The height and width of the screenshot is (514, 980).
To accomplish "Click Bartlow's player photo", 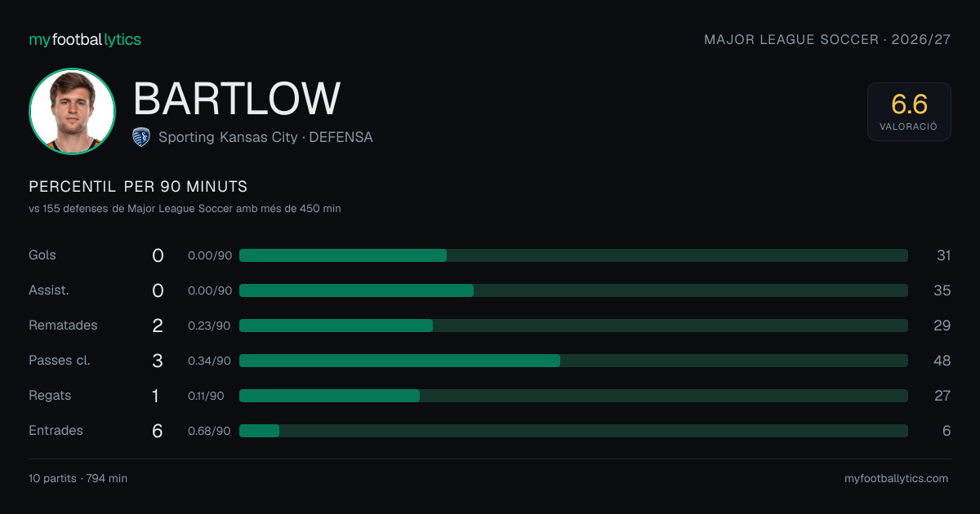I will [72, 111].
